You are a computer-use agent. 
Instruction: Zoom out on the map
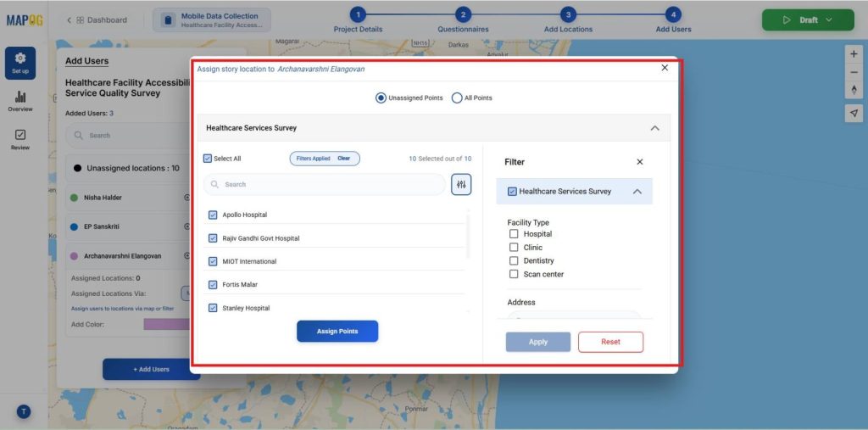click(x=854, y=72)
